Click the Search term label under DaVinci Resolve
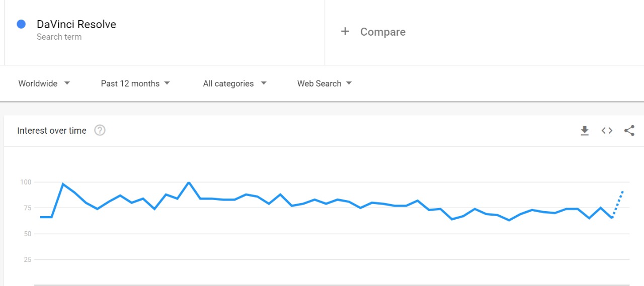The height and width of the screenshot is (286, 644). click(59, 37)
